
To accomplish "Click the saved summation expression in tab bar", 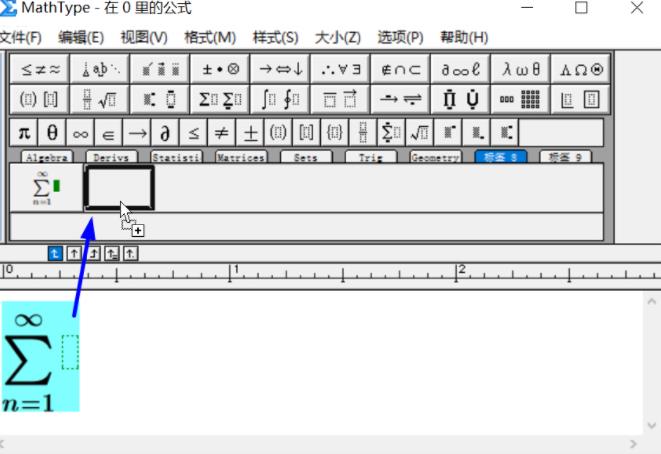I will click(x=46, y=188).
